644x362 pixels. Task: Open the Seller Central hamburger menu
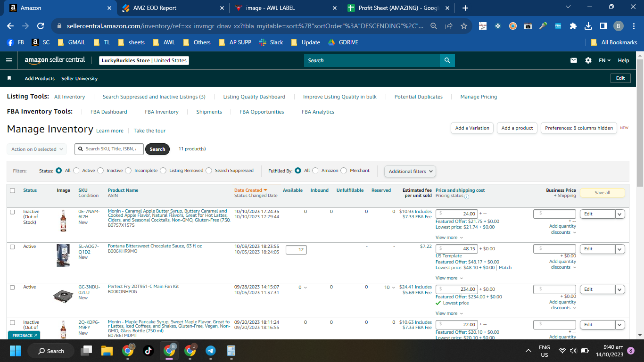tap(8, 60)
